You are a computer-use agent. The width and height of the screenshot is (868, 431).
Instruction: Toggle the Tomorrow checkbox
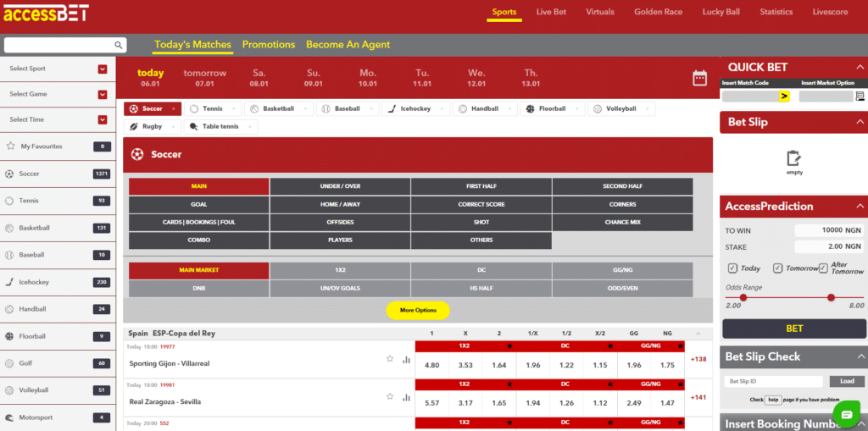click(x=777, y=268)
